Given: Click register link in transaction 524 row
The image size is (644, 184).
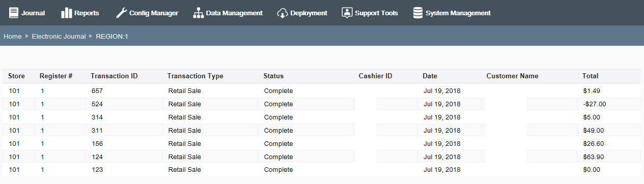Looking at the screenshot, I should tap(43, 104).
